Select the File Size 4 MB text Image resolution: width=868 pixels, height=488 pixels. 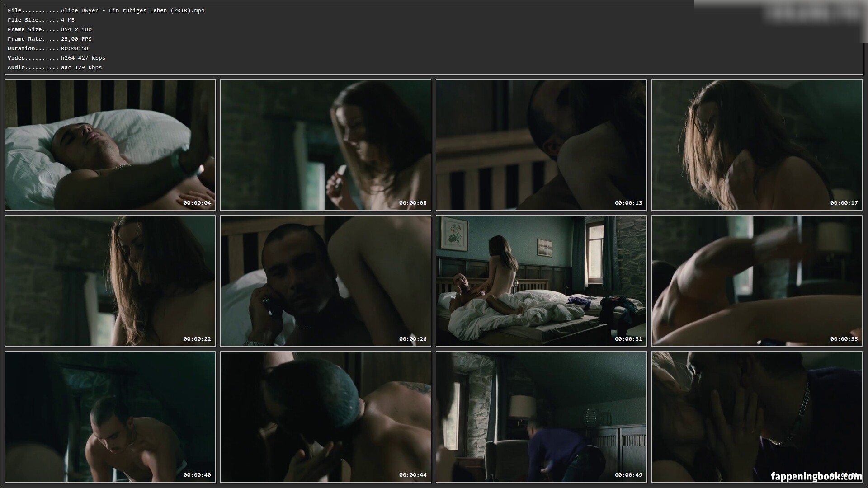(x=41, y=20)
